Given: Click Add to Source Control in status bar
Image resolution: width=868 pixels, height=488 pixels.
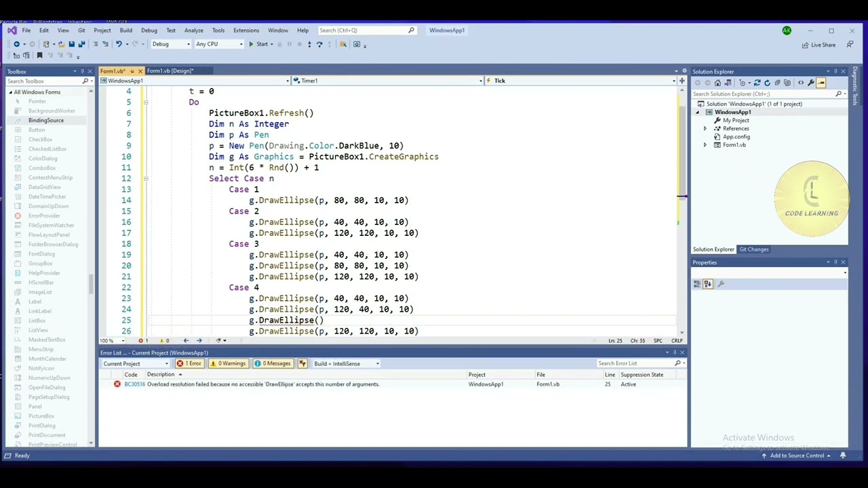Looking at the screenshot, I should coord(797,455).
